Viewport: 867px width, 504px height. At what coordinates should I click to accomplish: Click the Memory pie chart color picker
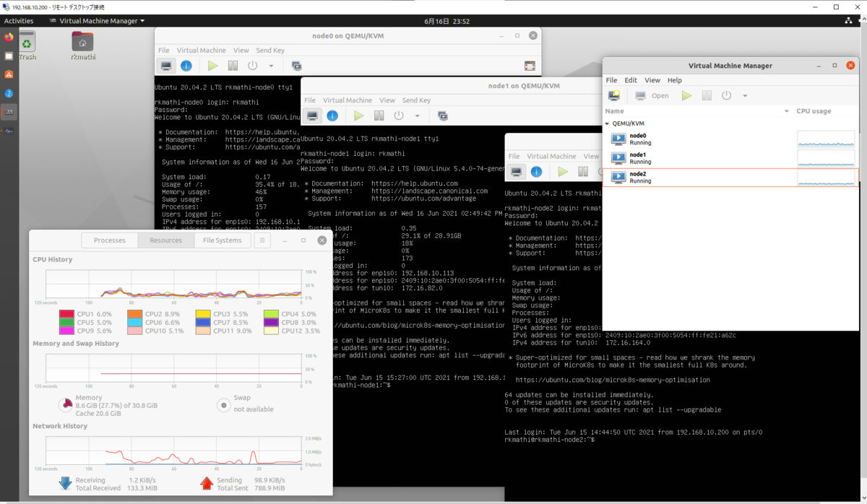coord(65,405)
